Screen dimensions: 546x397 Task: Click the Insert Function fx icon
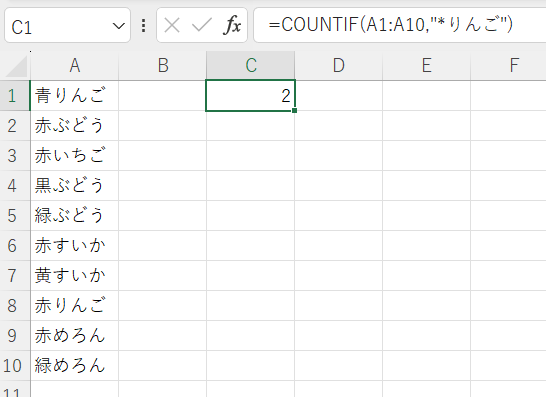pyautogui.click(x=232, y=25)
